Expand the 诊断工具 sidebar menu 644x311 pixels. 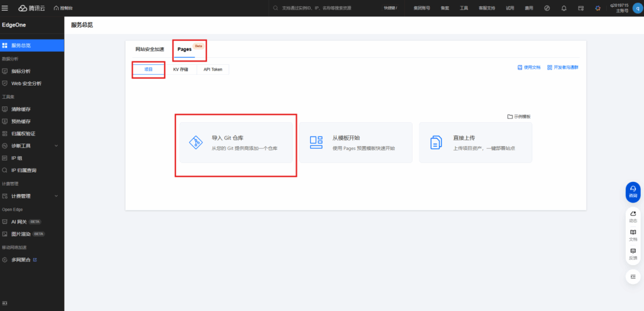tap(31, 145)
